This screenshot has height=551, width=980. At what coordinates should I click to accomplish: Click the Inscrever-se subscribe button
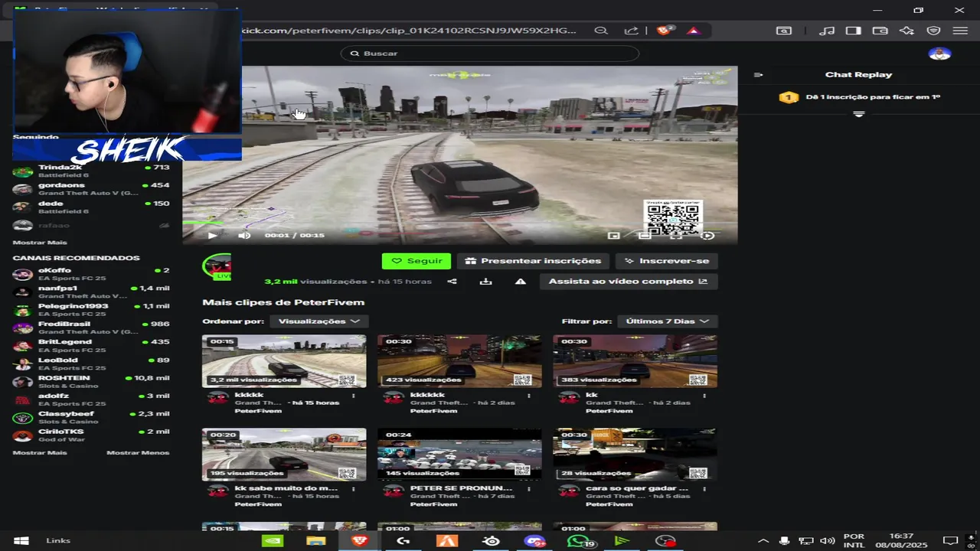pos(666,261)
